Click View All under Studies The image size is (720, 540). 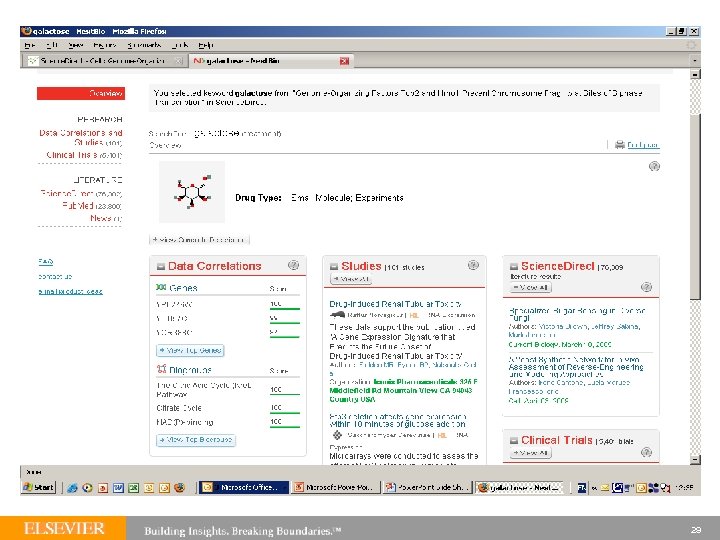click(x=351, y=279)
